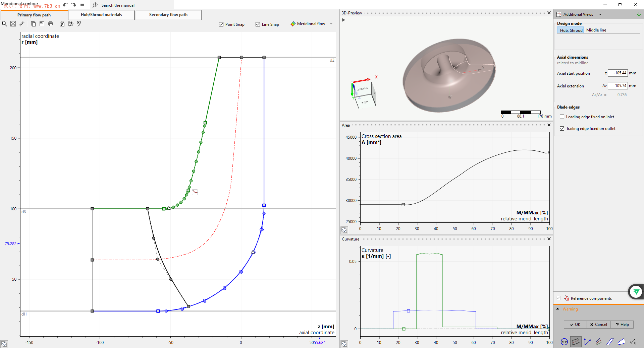Enable Leading edge fixed on inlet
644x348 pixels.
pyautogui.click(x=562, y=117)
